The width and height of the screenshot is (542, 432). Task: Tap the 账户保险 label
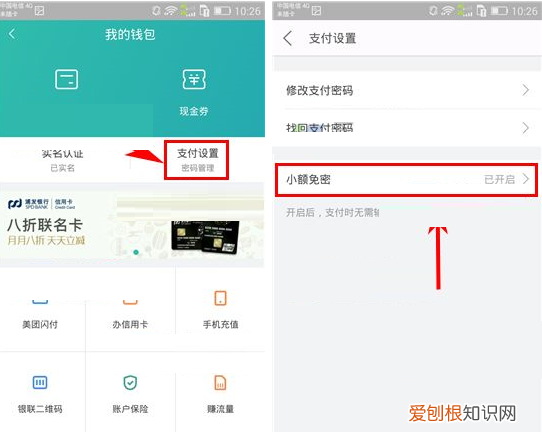[x=130, y=409]
